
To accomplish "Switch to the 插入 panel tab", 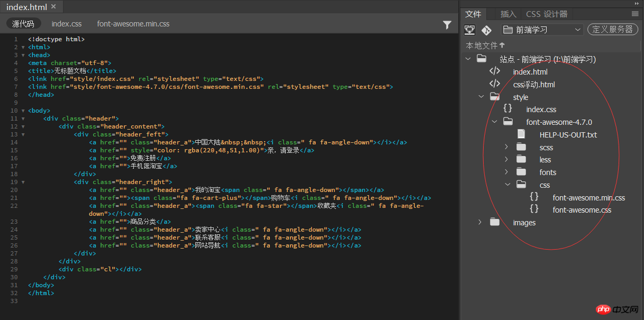I will pos(509,14).
